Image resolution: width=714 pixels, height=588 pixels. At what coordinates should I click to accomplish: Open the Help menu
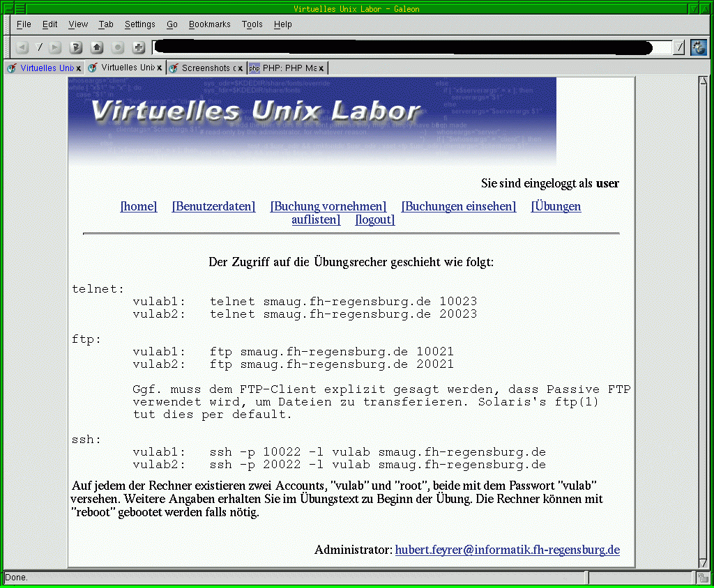[282, 24]
